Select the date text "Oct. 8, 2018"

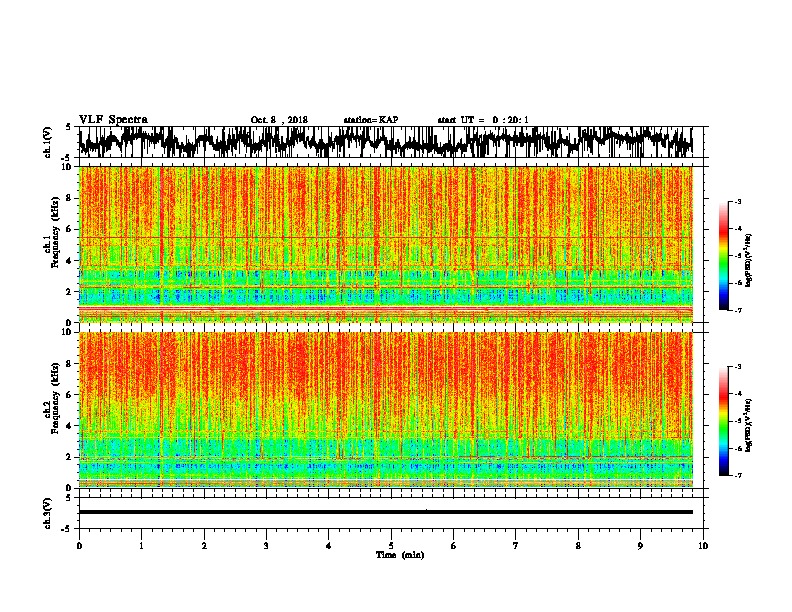(279, 120)
